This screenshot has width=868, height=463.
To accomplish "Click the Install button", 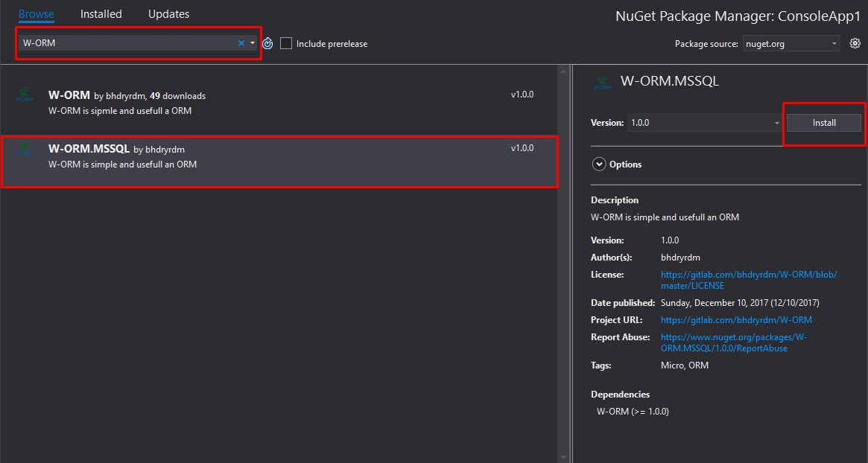I will 824,123.
